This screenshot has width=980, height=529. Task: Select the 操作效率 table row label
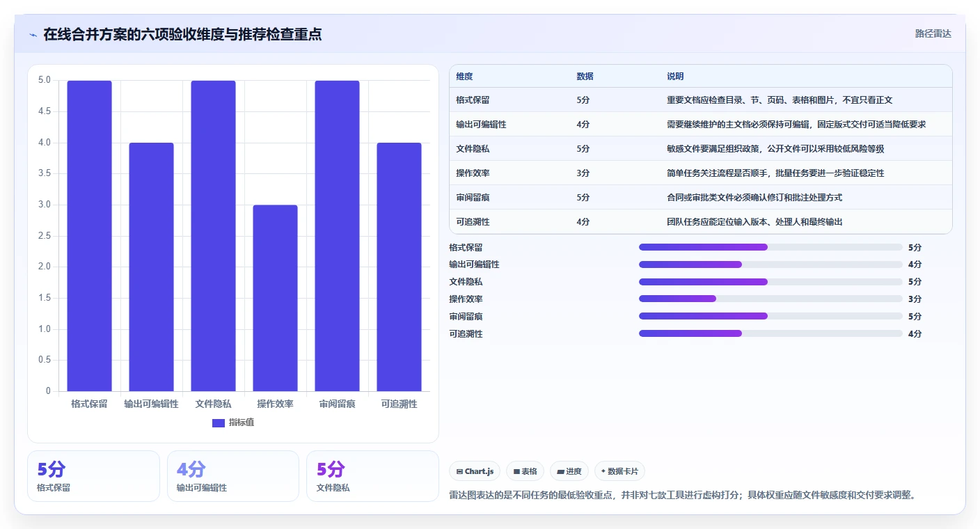[473, 173]
